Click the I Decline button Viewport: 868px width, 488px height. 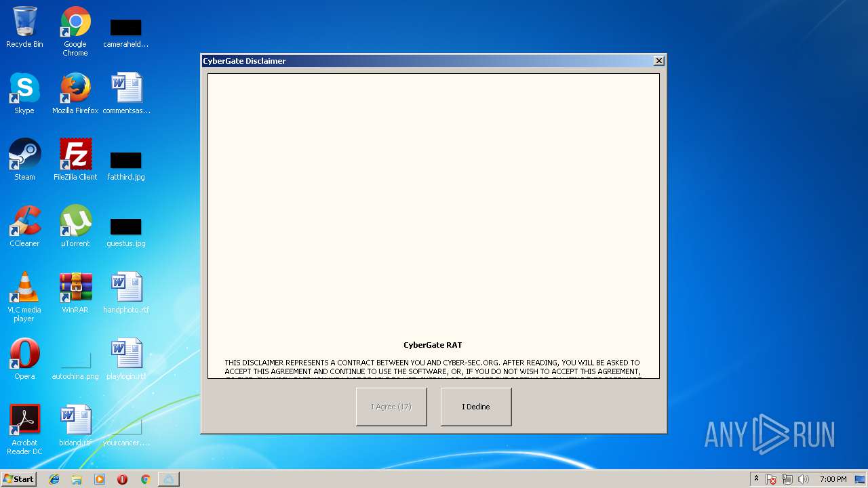(x=476, y=407)
